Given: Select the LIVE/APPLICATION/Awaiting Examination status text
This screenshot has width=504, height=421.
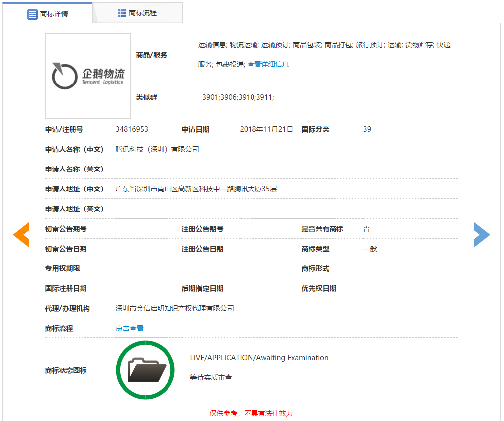Looking at the screenshot, I should tap(259, 358).
